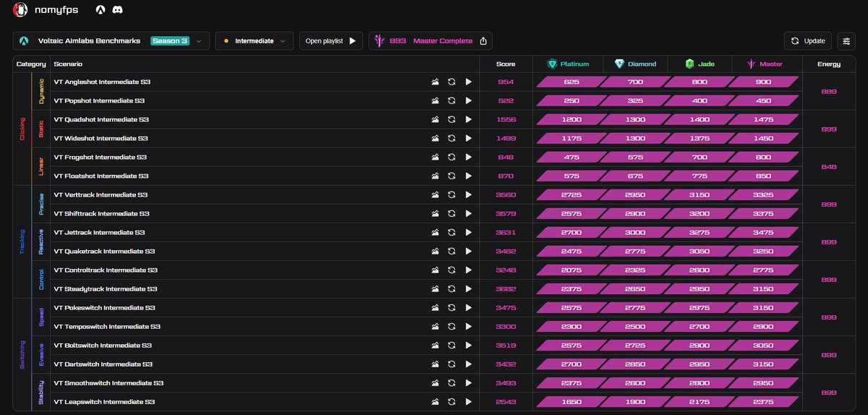The height and width of the screenshot is (415, 868).
Task: Click the Energy column header
Action: pyautogui.click(x=829, y=64)
